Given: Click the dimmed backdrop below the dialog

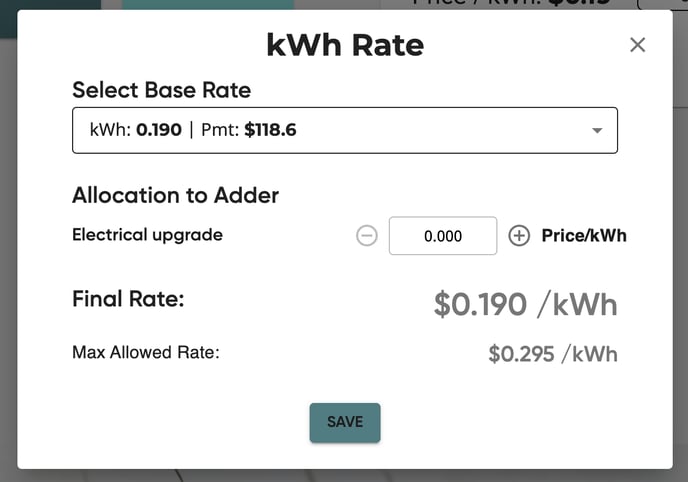Looking at the screenshot, I should pos(344,476).
